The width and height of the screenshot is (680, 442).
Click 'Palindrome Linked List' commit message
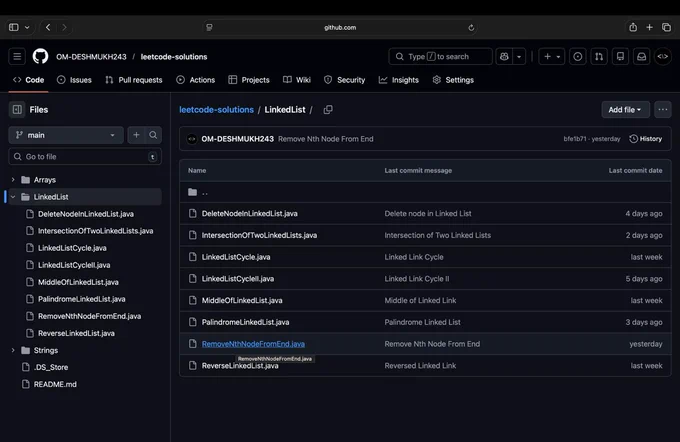tap(422, 322)
